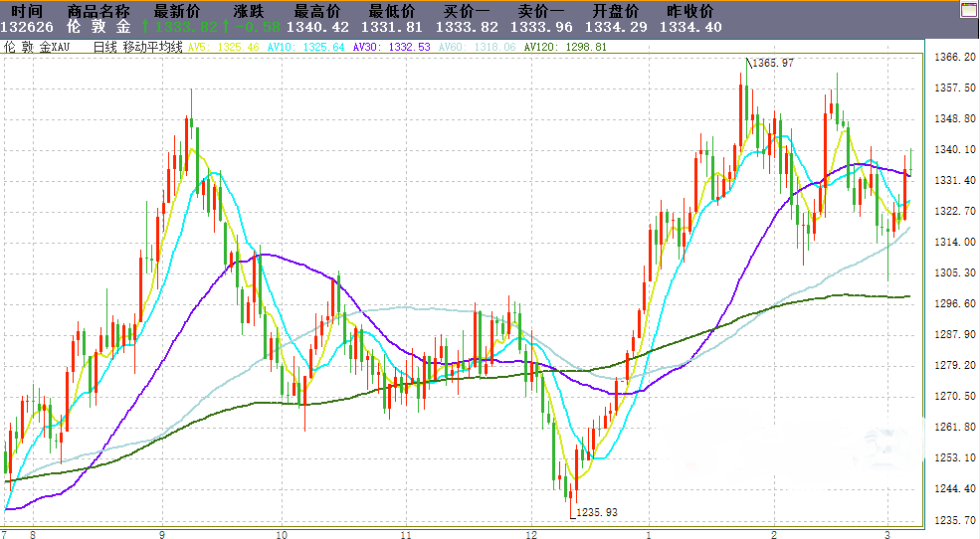Click the 1365.97 high price annotation
Image resolution: width=980 pixels, height=539 pixels.
pos(773,63)
